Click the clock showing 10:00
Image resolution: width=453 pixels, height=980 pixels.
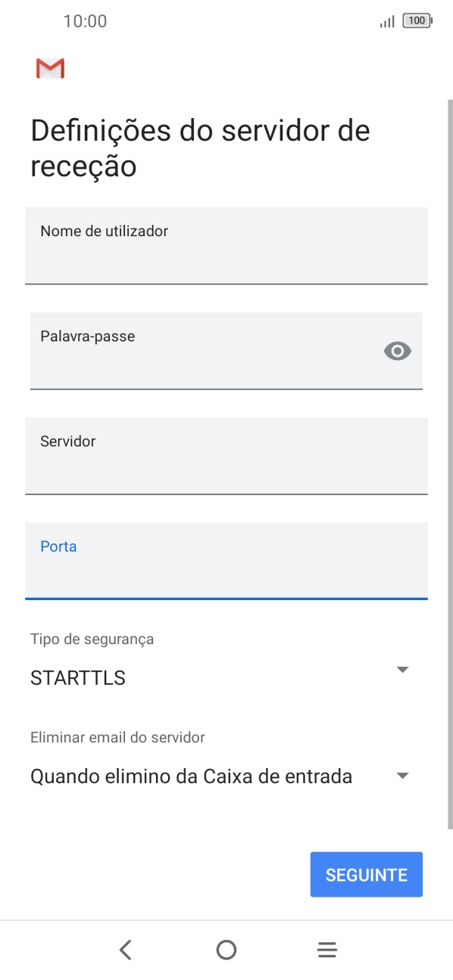pyautogui.click(x=86, y=21)
